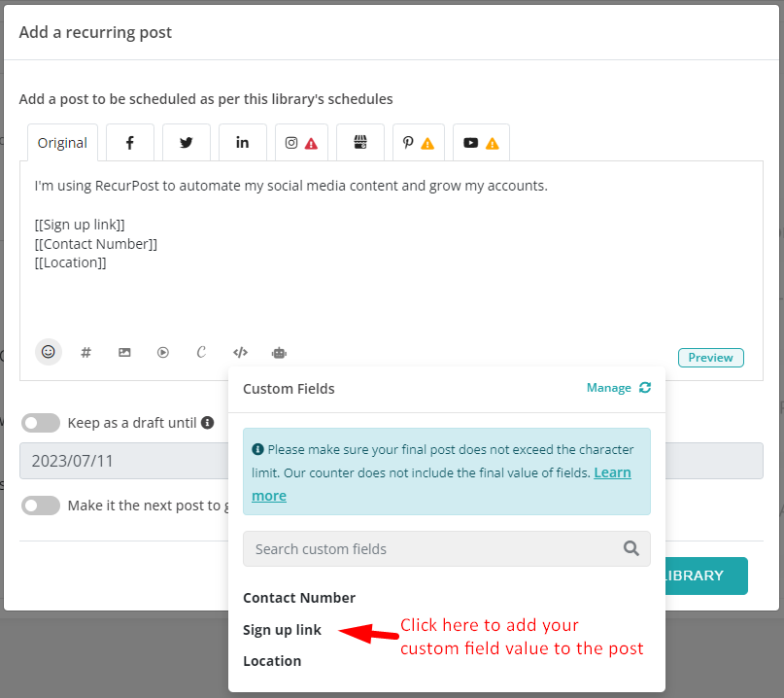The height and width of the screenshot is (698, 784).
Task: Click the teal Add to Library button
Action: coord(704,576)
